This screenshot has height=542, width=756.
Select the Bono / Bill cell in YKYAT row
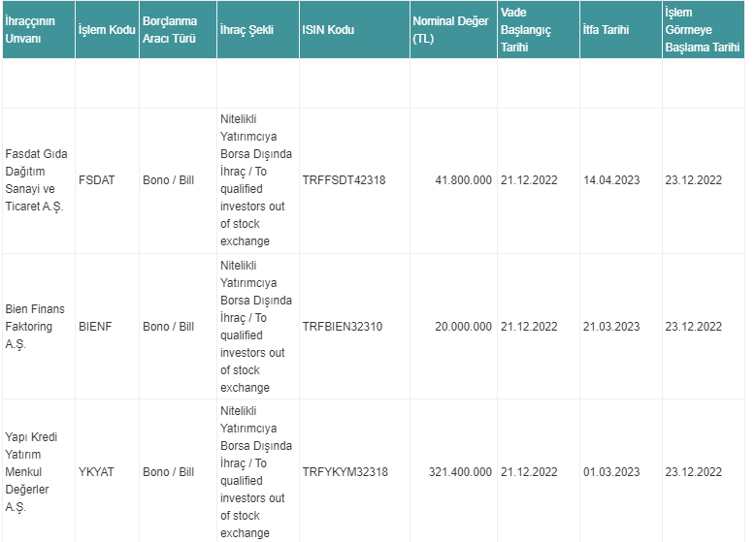(178, 471)
